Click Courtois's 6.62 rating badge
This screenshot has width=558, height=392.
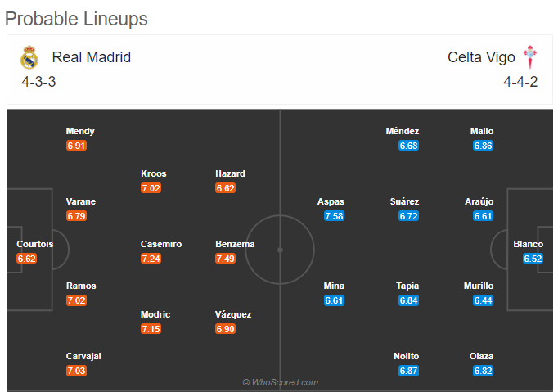tap(26, 259)
